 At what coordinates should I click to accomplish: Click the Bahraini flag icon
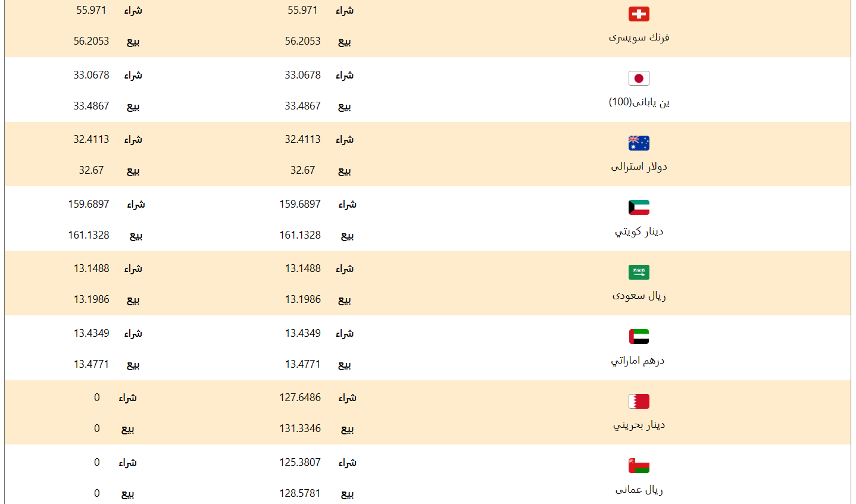pos(639,401)
